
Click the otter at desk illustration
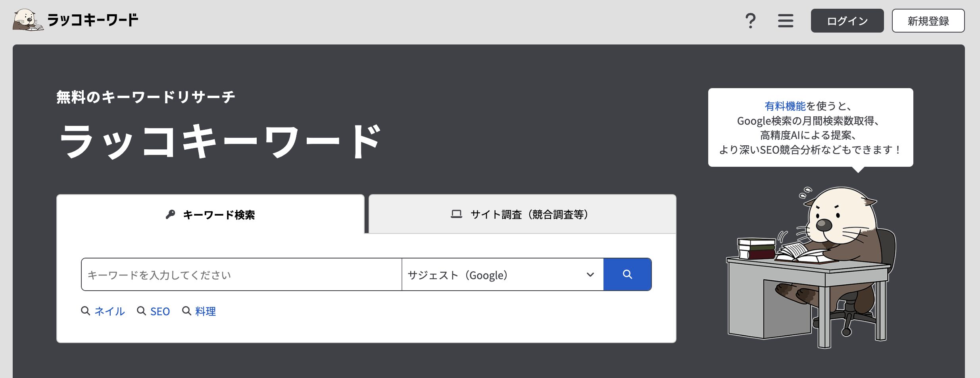click(811, 267)
